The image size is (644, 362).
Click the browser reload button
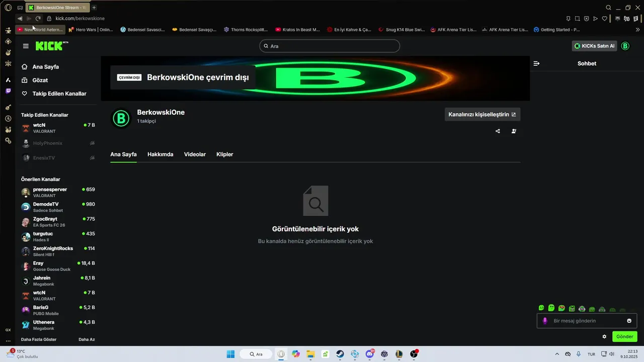[x=38, y=19]
